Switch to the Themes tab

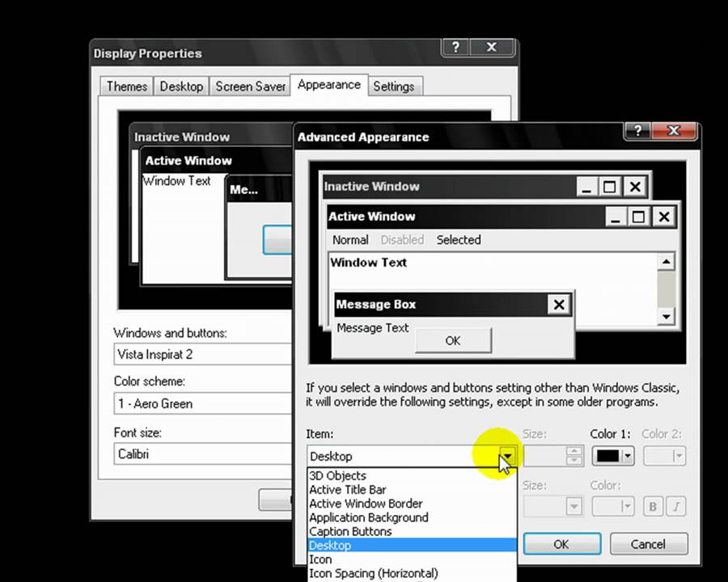(126, 86)
